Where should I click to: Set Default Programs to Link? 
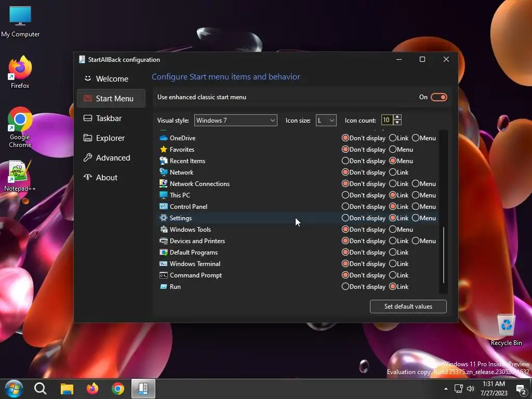click(393, 252)
